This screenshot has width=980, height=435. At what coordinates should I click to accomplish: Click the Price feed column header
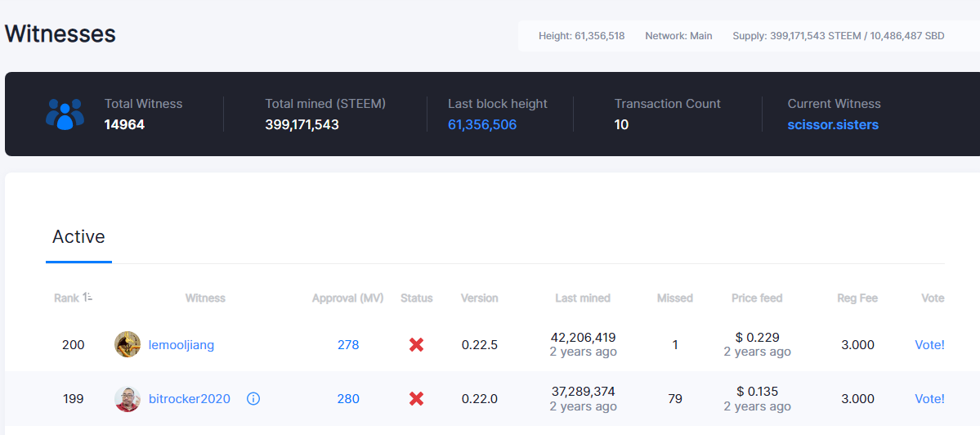click(757, 298)
